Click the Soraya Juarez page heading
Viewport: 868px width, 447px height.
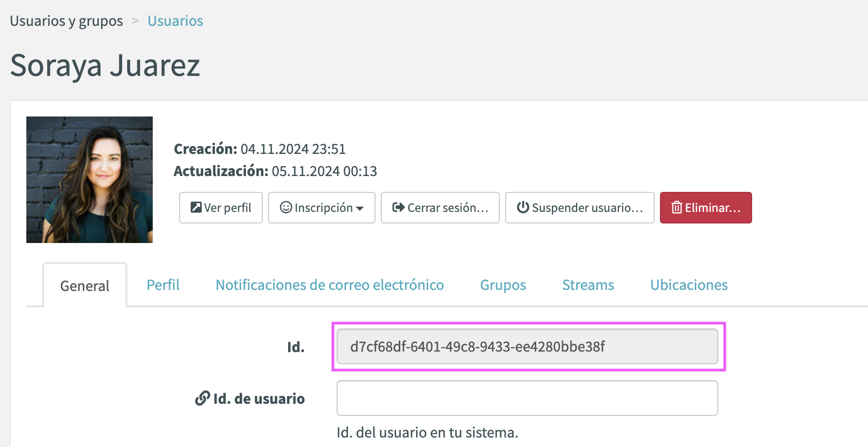click(105, 66)
